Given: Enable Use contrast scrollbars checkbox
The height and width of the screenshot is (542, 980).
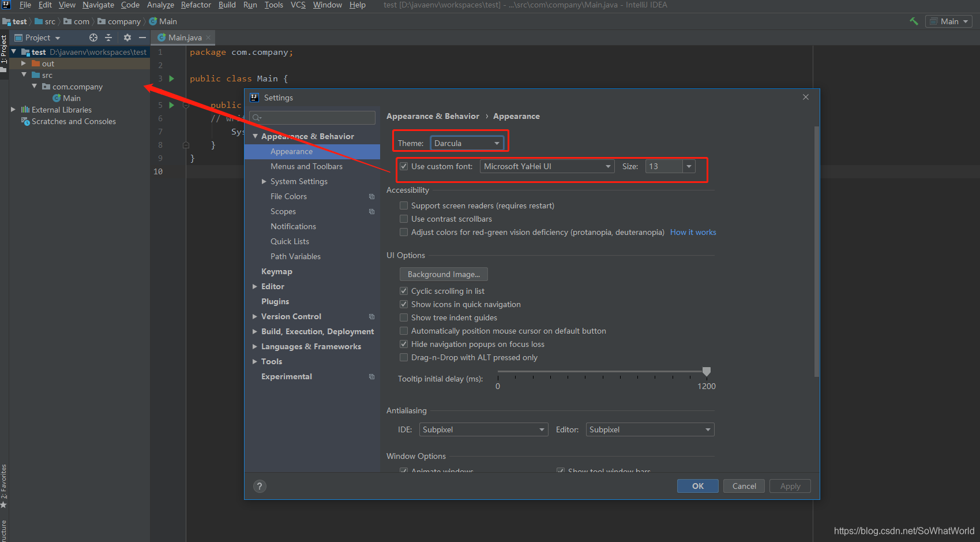Looking at the screenshot, I should (404, 219).
